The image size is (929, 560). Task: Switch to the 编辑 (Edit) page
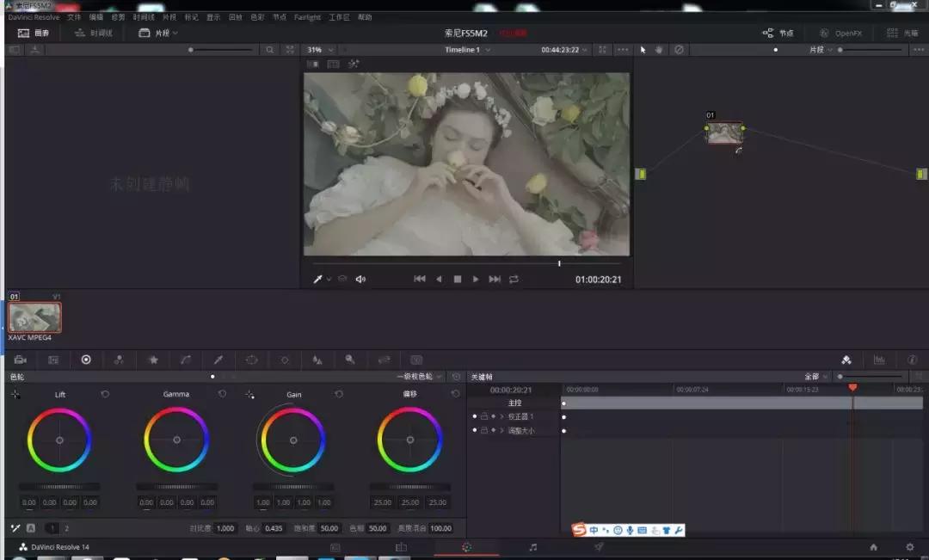pos(401,547)
